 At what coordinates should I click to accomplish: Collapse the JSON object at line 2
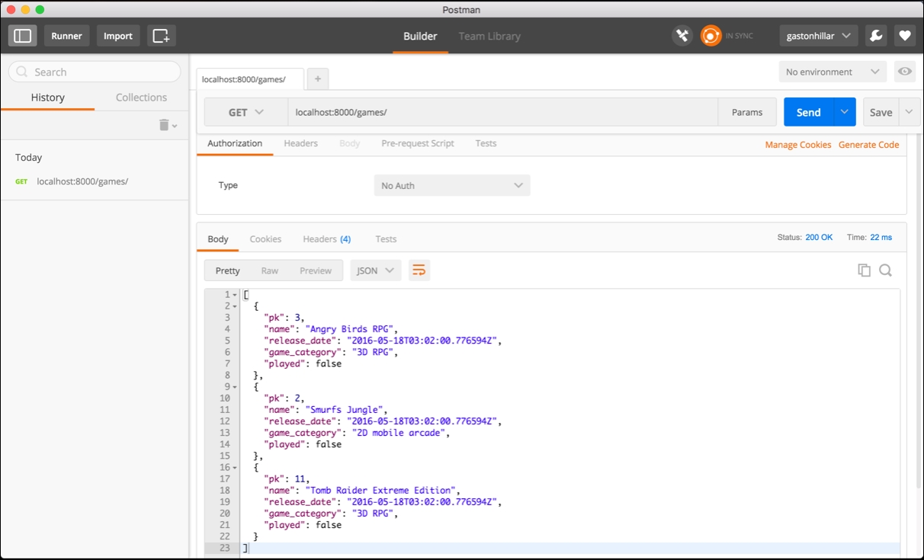click(235, 306)
